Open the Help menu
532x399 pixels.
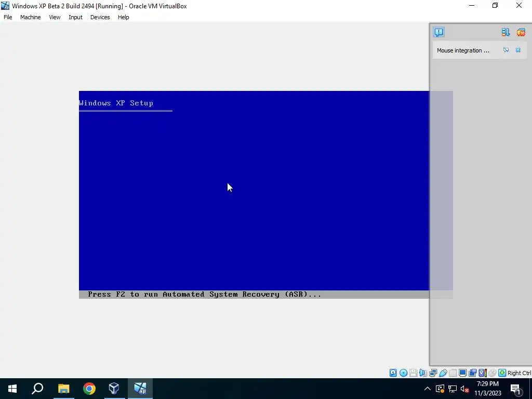tap(123, 17)
